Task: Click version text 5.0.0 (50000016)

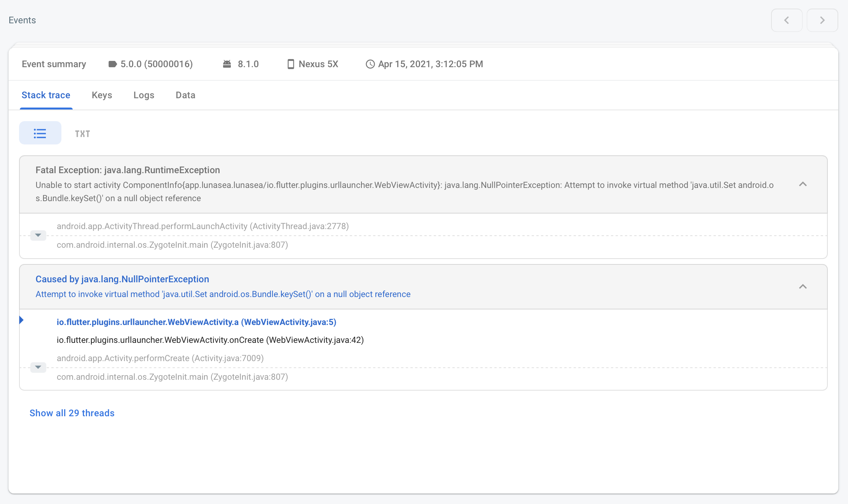Action: pyautogui.click(x=157, y=64)
